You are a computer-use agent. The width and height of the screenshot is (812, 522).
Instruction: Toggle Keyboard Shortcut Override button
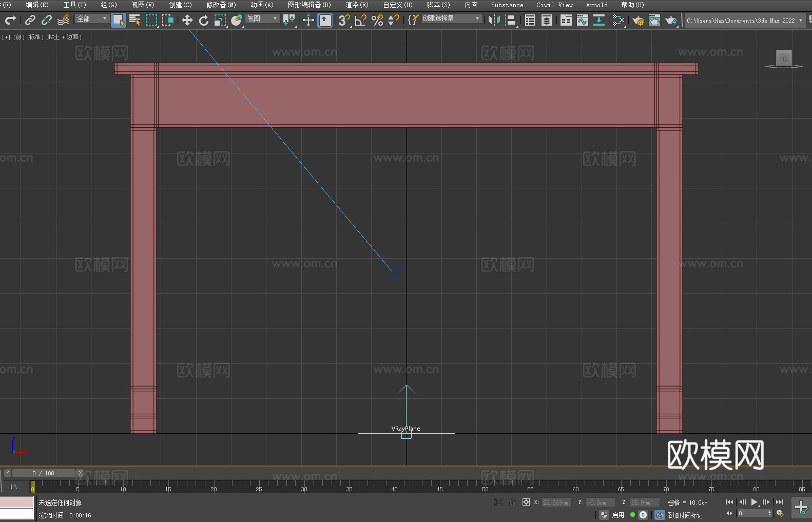tap(325, 20)
